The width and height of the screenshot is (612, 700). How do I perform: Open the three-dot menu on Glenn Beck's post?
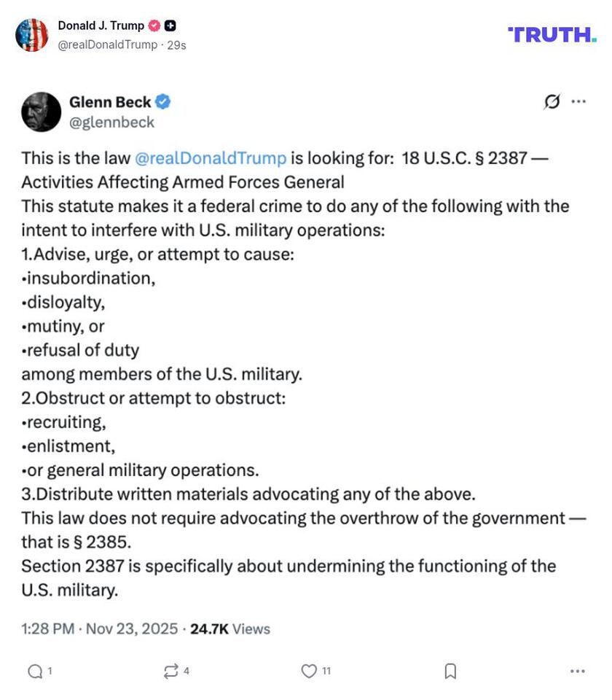coord(578,102)
